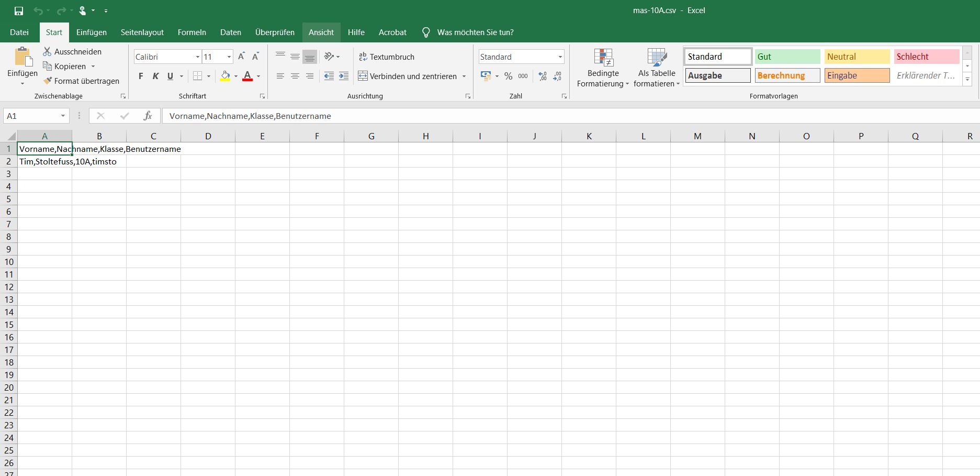Image resolution: width=980 pixels, height=476 pixels.
Task: Open the Einfügen ribbon tab
Action: [x=91, y=32]
